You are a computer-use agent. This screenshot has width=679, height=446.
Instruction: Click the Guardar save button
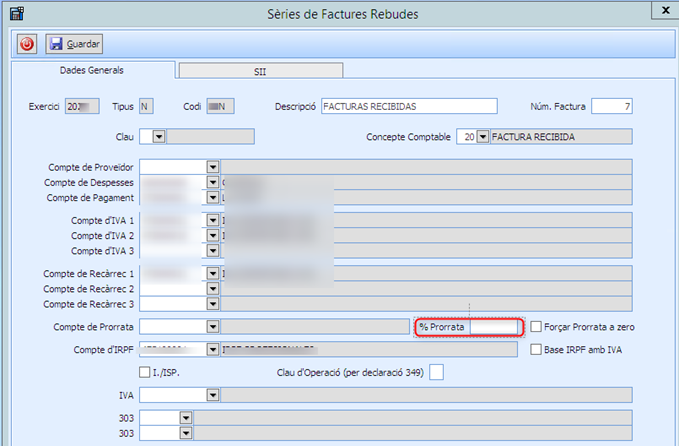[74, 44]
